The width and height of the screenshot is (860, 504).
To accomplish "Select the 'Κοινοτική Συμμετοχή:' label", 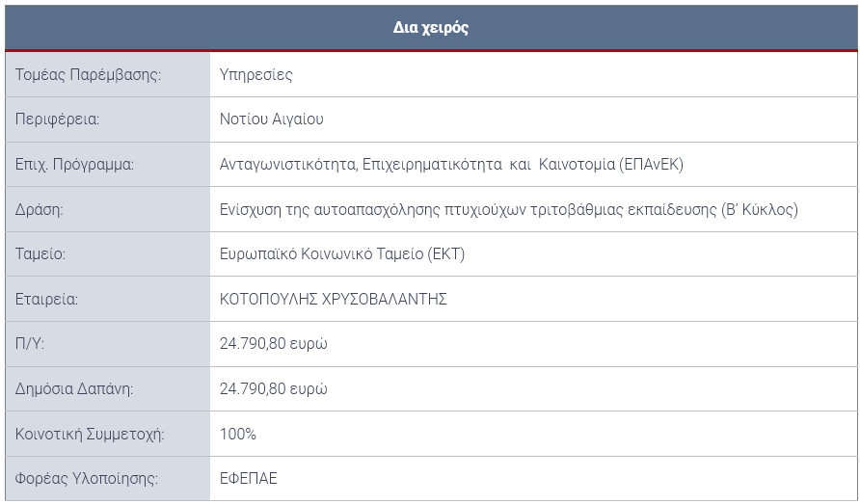I will pyautogui.click(x=90, y=434).
